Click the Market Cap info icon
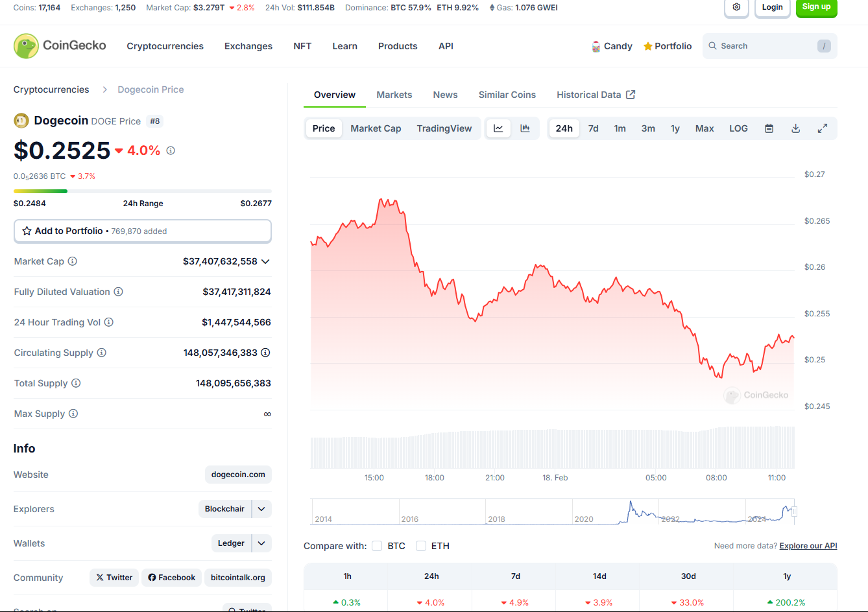The width and height of the screenshot is (868, 612). point(73,261)
